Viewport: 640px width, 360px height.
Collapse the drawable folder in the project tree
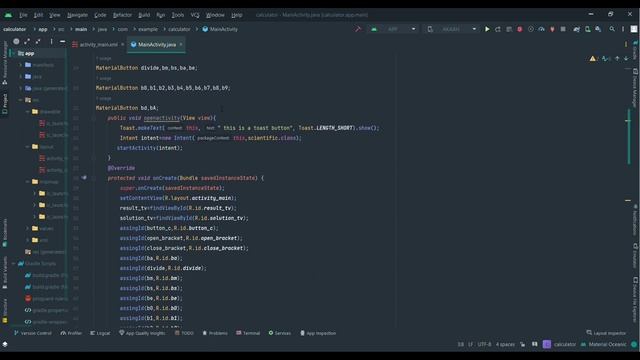(28, 111)
